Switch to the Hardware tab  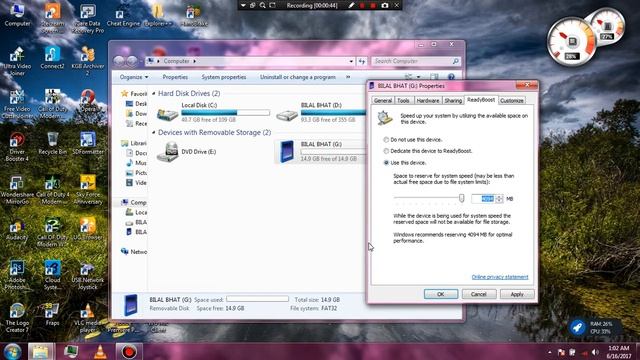coord(428,100)
